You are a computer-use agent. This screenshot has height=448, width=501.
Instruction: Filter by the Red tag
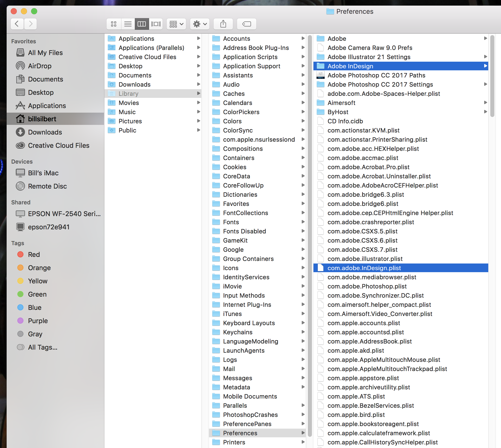(x=55, y=255)
